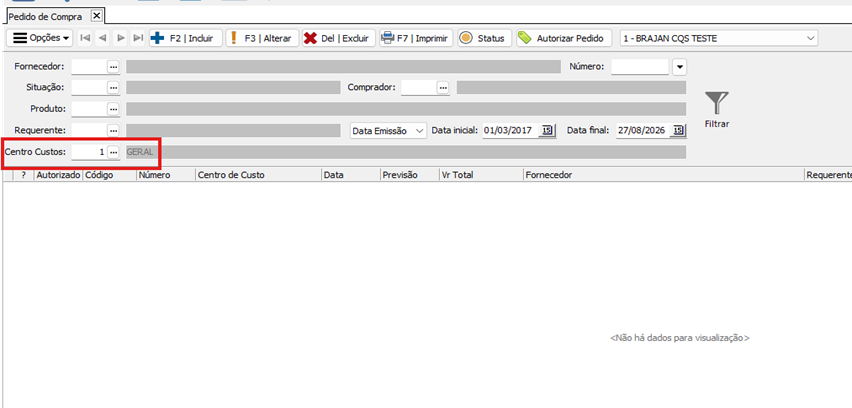Image resolution: width=852 pixels, height=408 pixels.
Task: Open calendar picker for Data inicial
Action: (547, 130)
